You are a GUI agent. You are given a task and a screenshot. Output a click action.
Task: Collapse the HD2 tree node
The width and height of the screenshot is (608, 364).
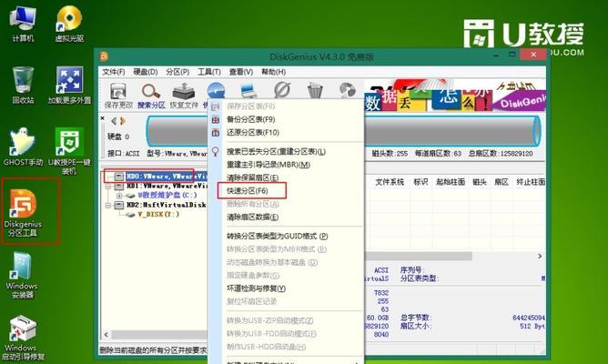pyautogui.click(x=108, y=205)
